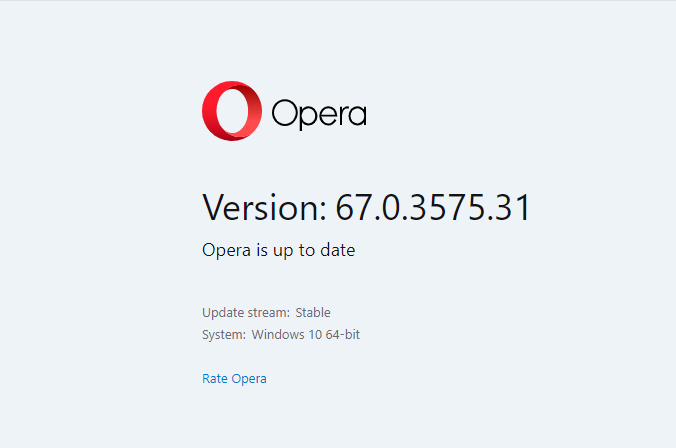Viewport: 676px width, 448px height.
Task: Click the word "stream:" in the label
Action: pos(268,312)
